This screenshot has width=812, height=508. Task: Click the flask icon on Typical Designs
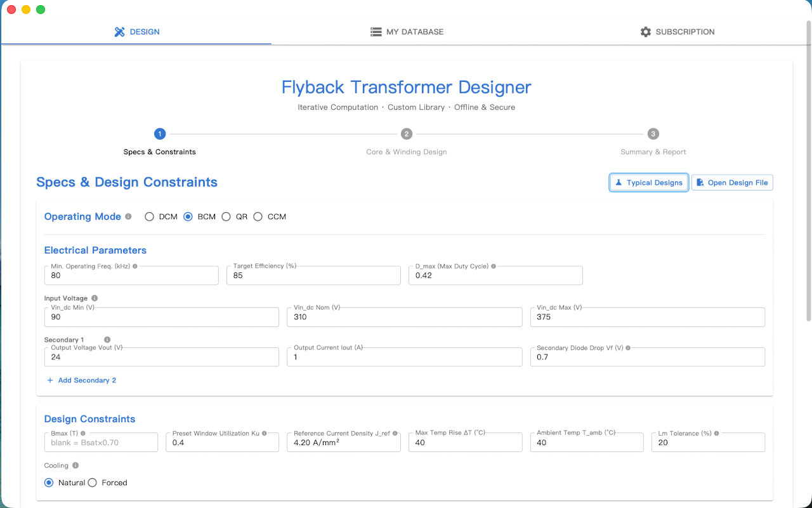(619, 183)
